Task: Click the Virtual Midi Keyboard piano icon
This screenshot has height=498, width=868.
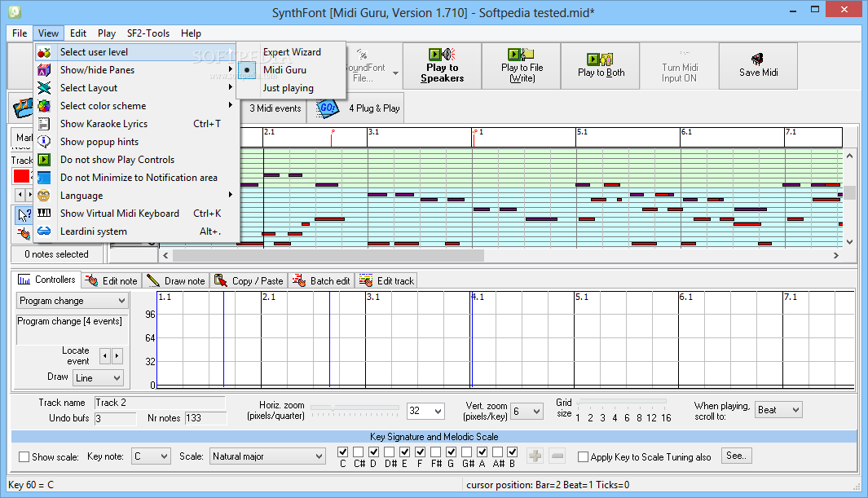Action: pyautogui.click(x=44, y=213)
